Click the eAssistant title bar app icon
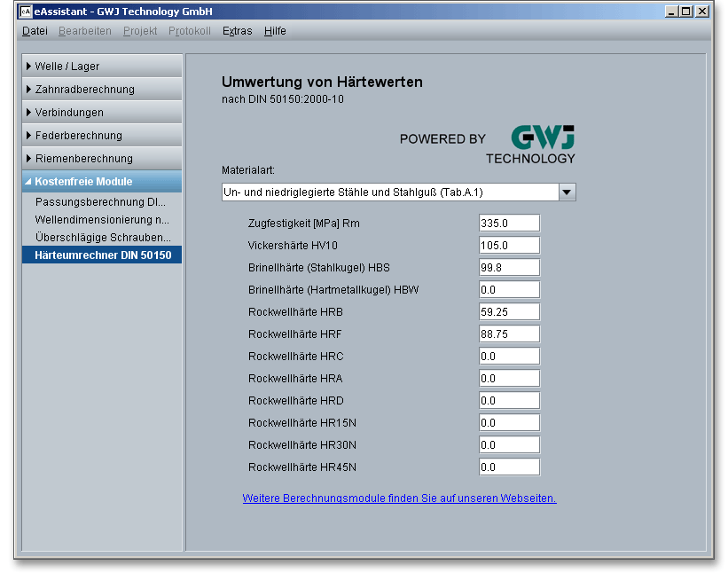The height and width of the screenshot is (573, 728). tap(25, 12)
